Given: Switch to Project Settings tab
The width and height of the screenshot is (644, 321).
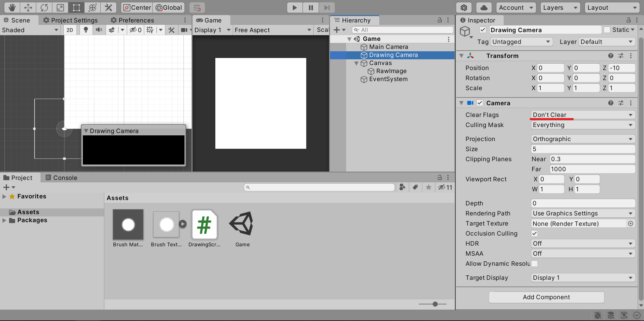Looking at the screenshot, I should (70, 20).
